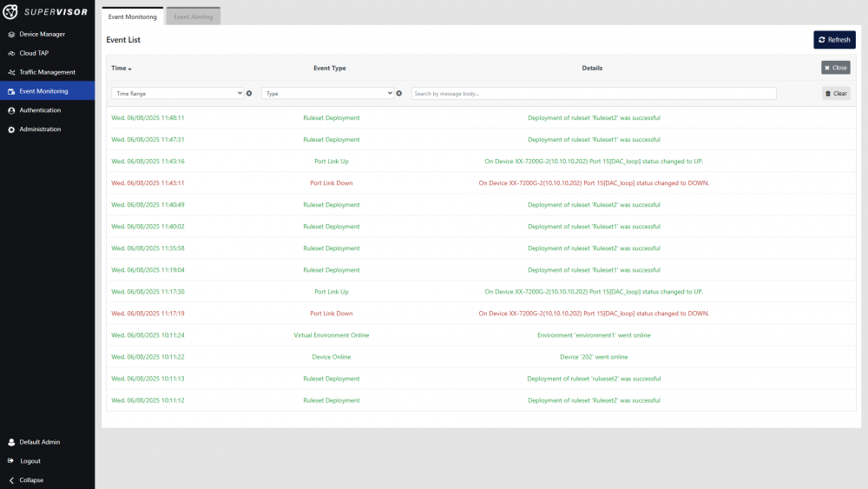The height and width of the screenshot is (489, 868).
Task: Close the filter row with Close button
Action: [x=836, y=68]
